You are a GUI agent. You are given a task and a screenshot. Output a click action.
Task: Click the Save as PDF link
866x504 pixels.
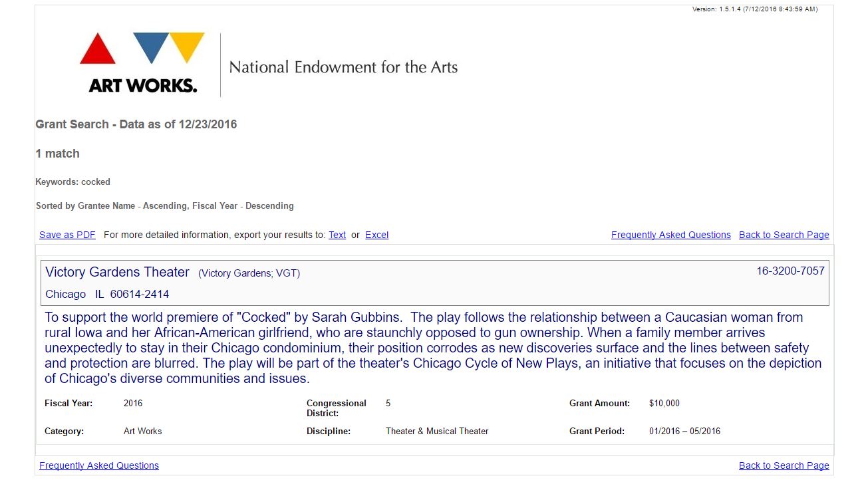(67, 235)
